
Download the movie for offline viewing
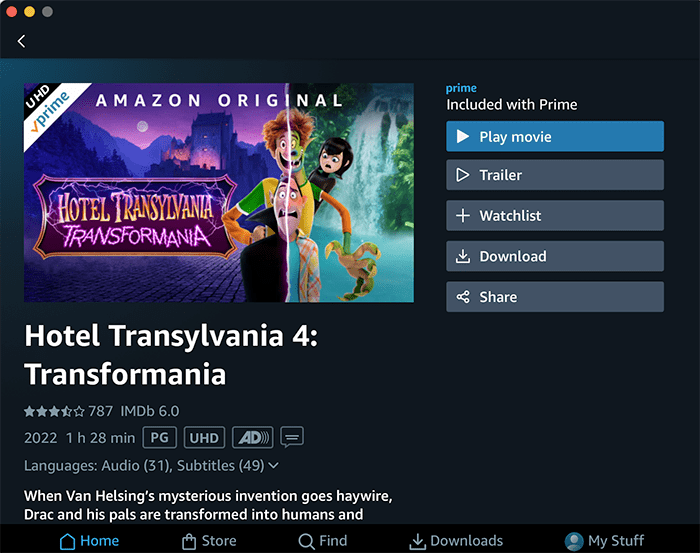tap(554, 256)
